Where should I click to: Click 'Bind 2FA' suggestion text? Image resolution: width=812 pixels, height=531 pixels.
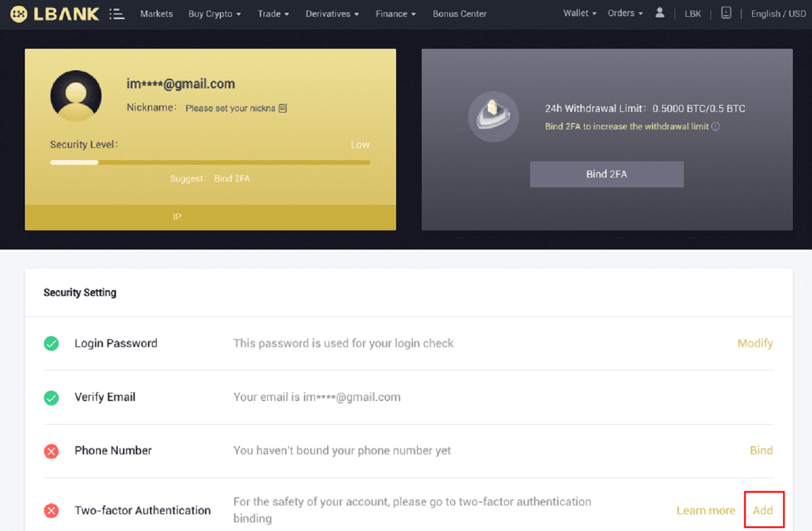pyautogui.click(x=232, y=179)
